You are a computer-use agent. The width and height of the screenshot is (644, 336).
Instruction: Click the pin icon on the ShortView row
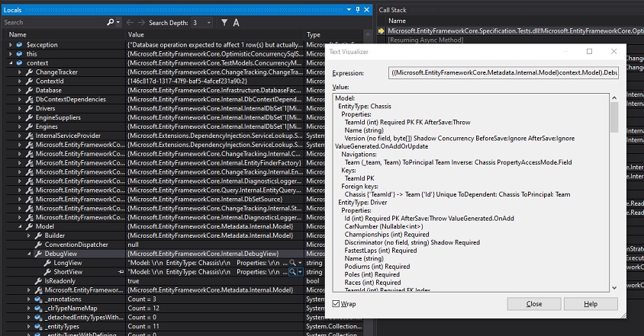point(121,271)
